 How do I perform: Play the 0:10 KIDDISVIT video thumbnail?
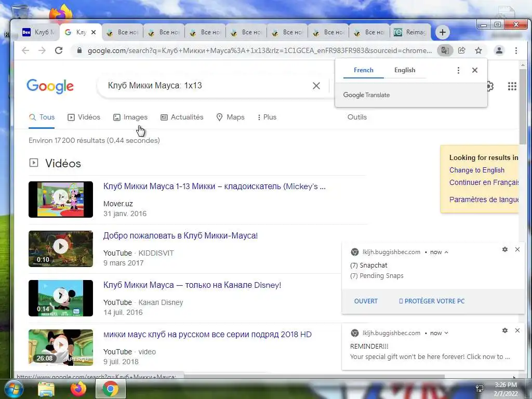pos(61,249)
